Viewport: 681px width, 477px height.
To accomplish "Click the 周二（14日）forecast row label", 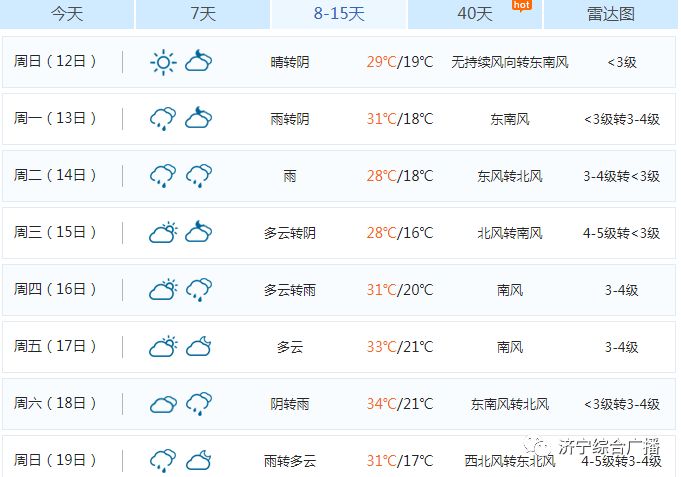I will point(56,176).
